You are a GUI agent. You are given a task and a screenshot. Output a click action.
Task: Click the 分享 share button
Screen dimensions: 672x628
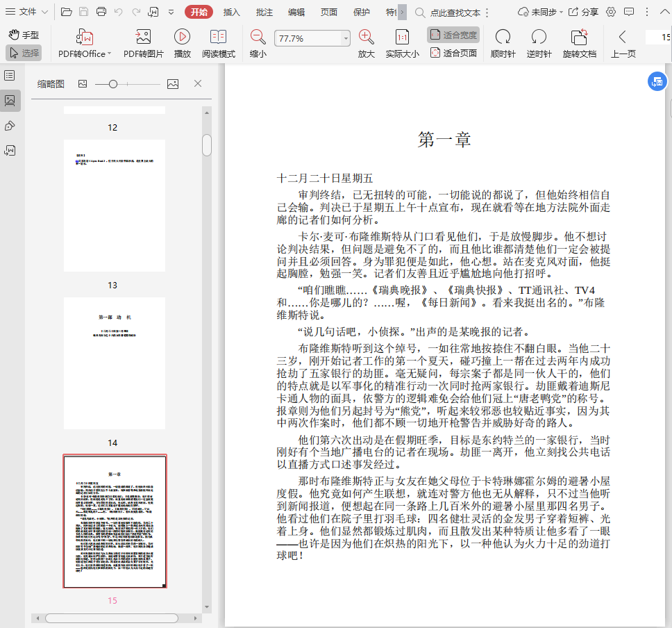coord(583,12)
